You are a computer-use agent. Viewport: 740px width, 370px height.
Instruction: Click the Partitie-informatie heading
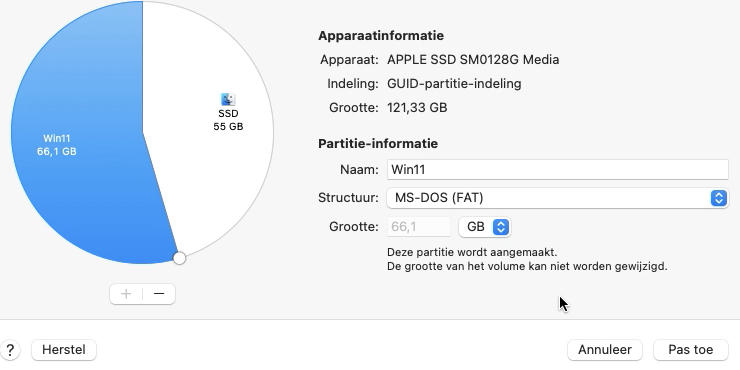[x=378, y=143]
